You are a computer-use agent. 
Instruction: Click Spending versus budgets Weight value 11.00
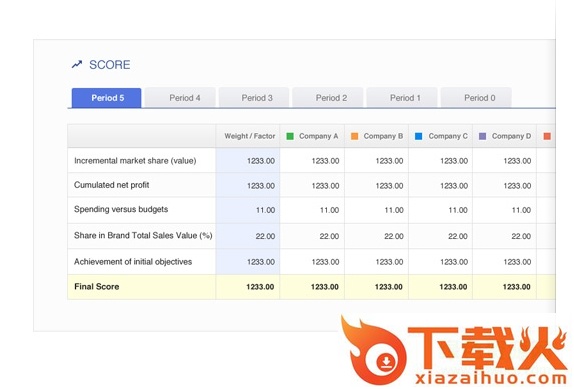pyautogui.click(x=265, y=210)
